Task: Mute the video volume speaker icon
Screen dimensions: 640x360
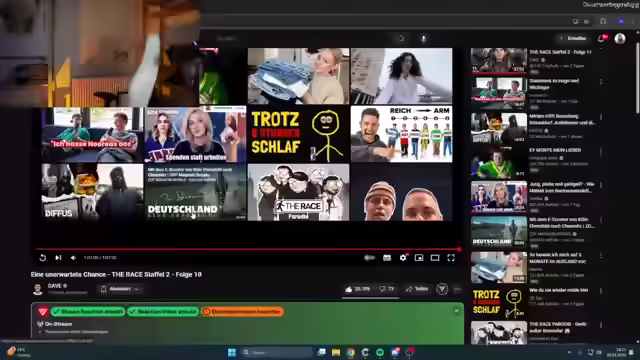Action: [73, 258]
